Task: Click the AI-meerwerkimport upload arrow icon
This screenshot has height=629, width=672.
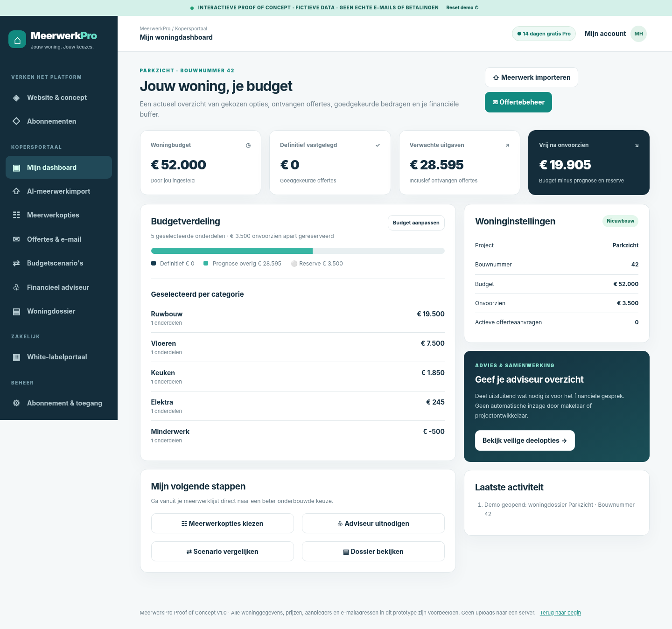Action: [16, 191]
